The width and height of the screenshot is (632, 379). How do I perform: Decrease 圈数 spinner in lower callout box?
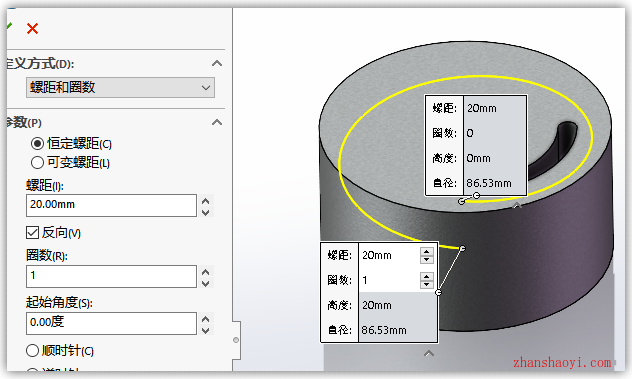click(x=426, y=284)
